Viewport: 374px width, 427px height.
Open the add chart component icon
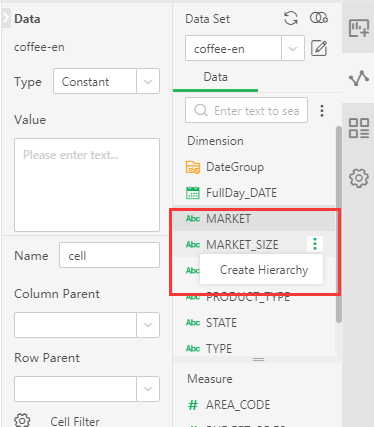click(359, 28)
